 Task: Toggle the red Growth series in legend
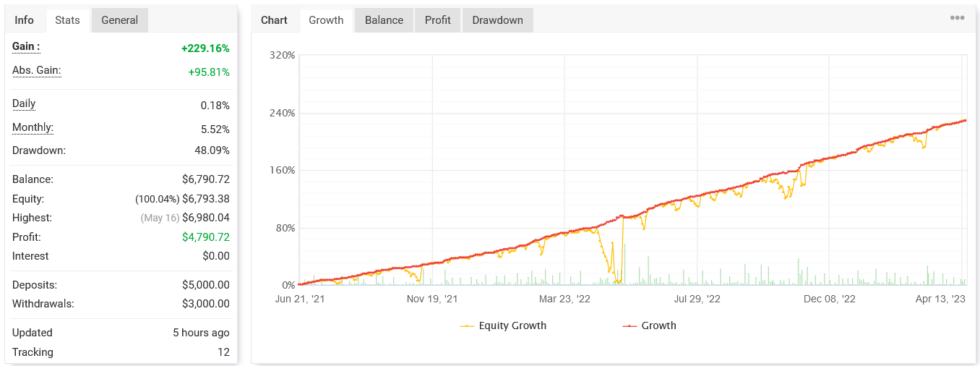(x=649, y=325)
